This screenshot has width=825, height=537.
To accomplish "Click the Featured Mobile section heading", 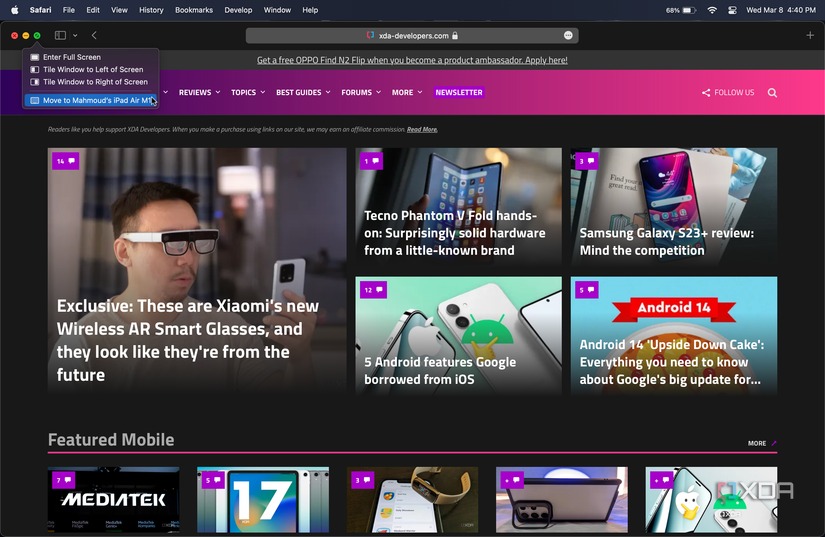I will pos(111,440).
